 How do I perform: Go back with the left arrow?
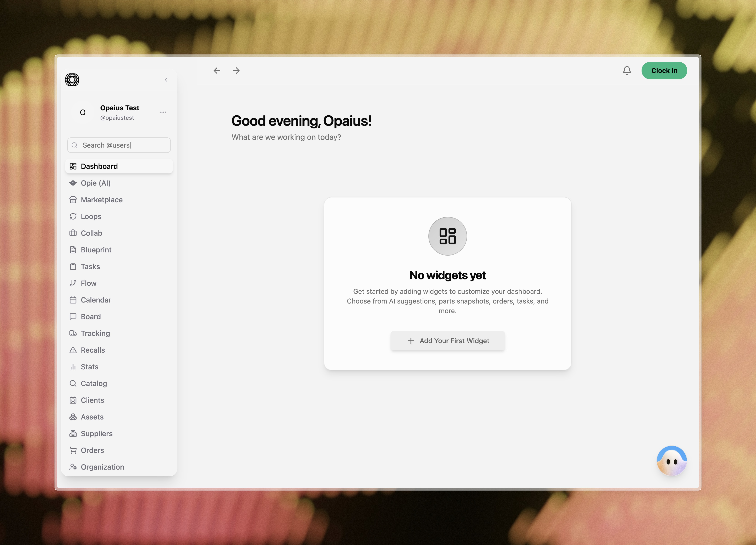pyautogui.click(x=217, y=71)
